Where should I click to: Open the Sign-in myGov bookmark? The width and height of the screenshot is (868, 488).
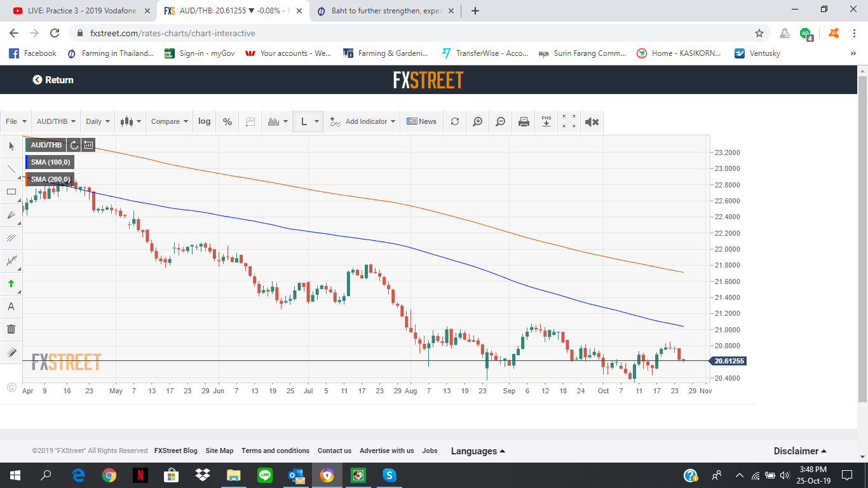click(200, 53)
